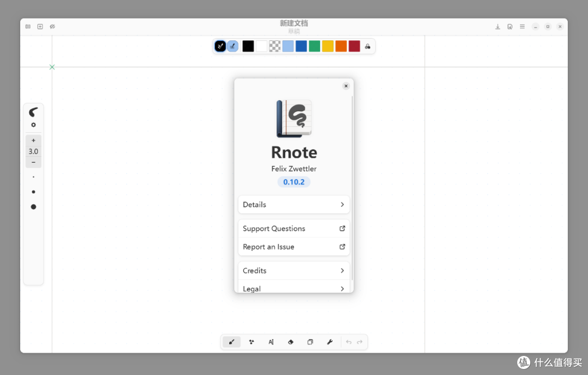
Task: Add a new tab in header bar
Action: [x=40, y=27]
